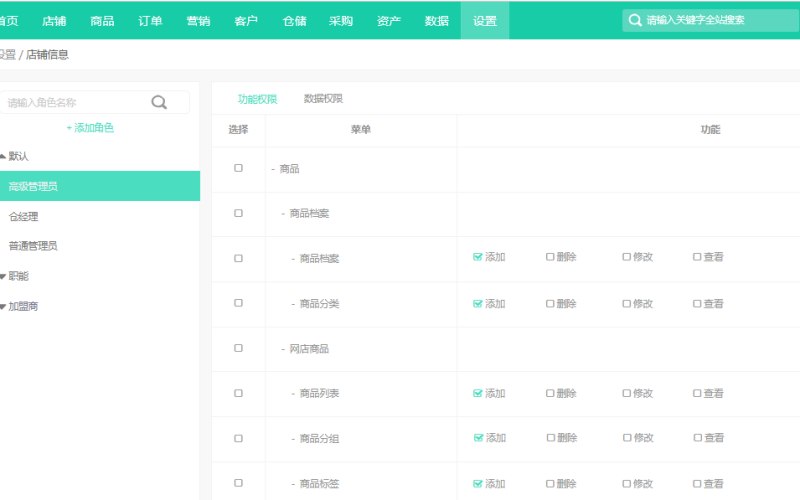Open the 订单 menu in top navigation
Screen dimensions: 800x500
point(150,21)
